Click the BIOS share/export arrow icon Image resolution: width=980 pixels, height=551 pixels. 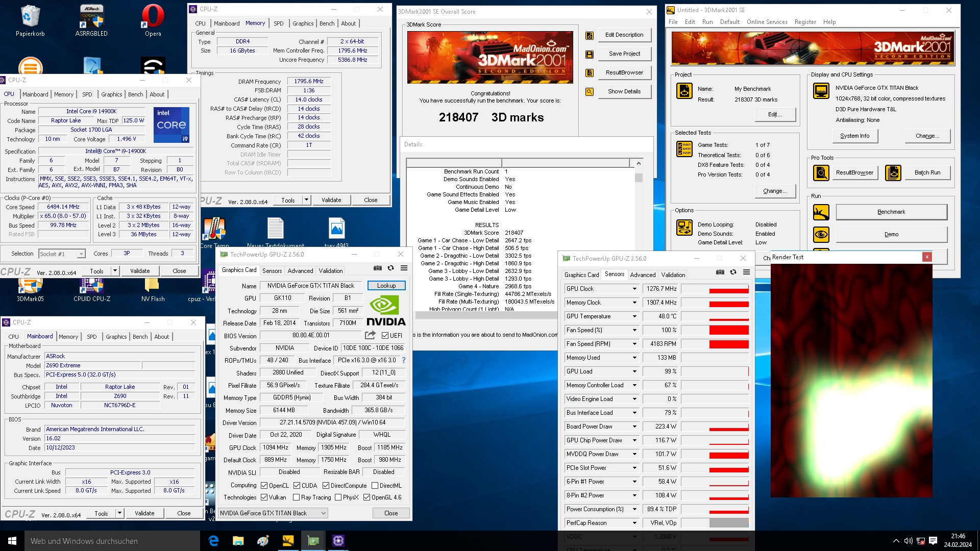[371, 335]
